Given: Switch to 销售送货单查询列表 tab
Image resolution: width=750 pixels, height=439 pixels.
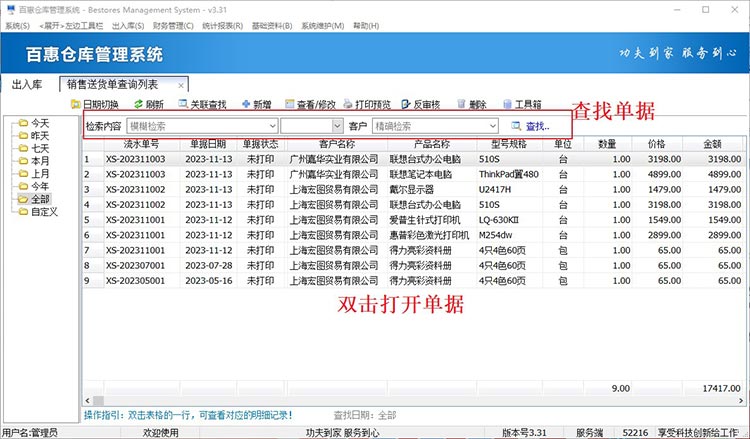Looking at the screenshot, I should [x=113, y=85].
